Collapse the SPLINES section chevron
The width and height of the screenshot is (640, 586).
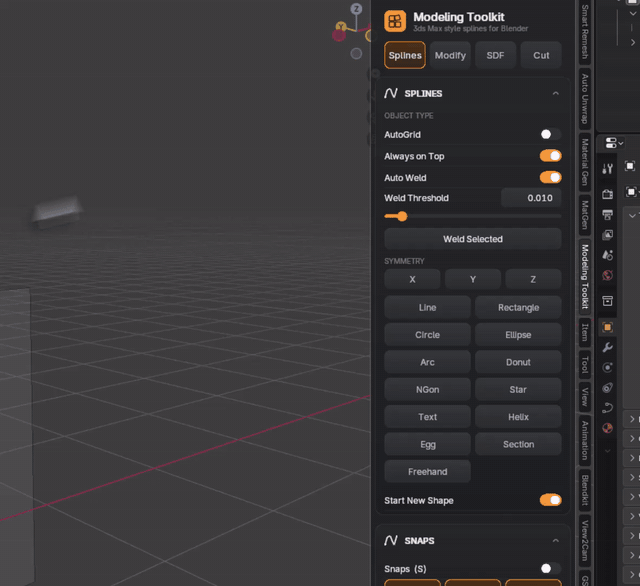(x=556, y=93)
